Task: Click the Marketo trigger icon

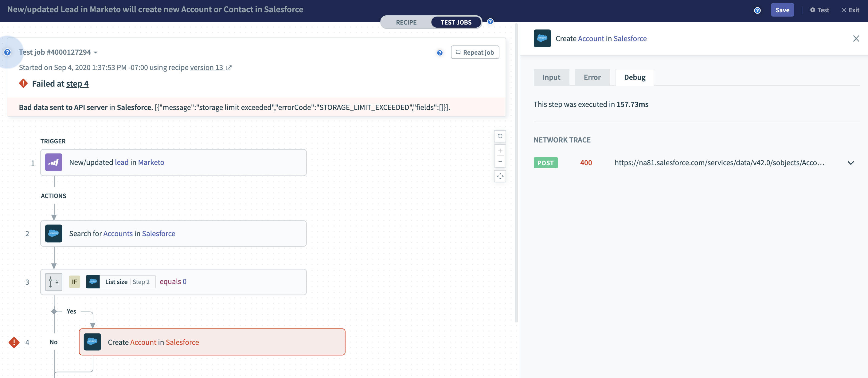Action: click(x=53, y=162)
